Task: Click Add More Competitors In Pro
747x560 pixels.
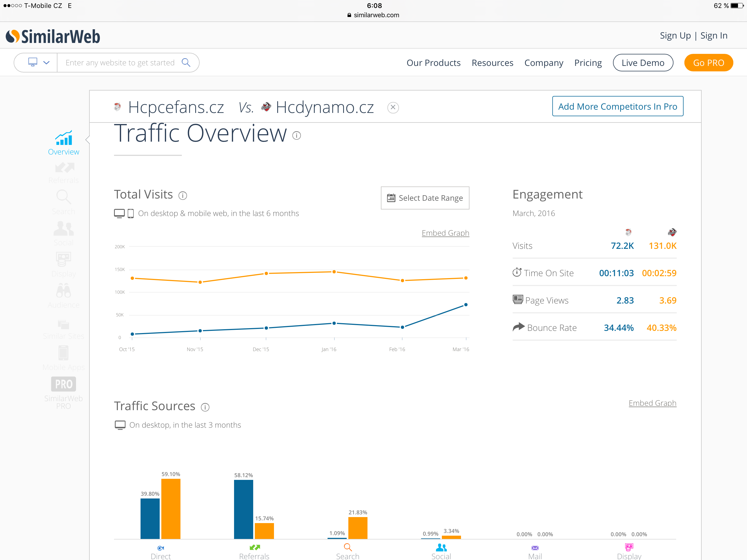Action: [x=618, y=106]
